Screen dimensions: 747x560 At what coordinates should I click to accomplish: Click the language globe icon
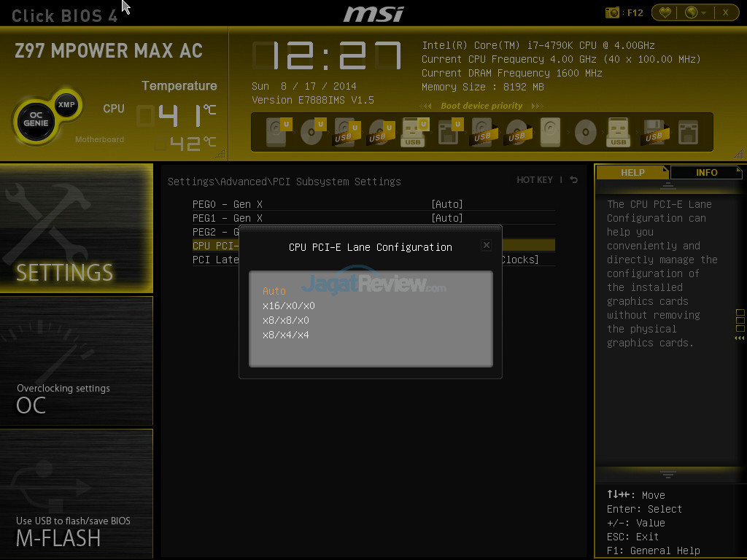(x=692, y=12)
